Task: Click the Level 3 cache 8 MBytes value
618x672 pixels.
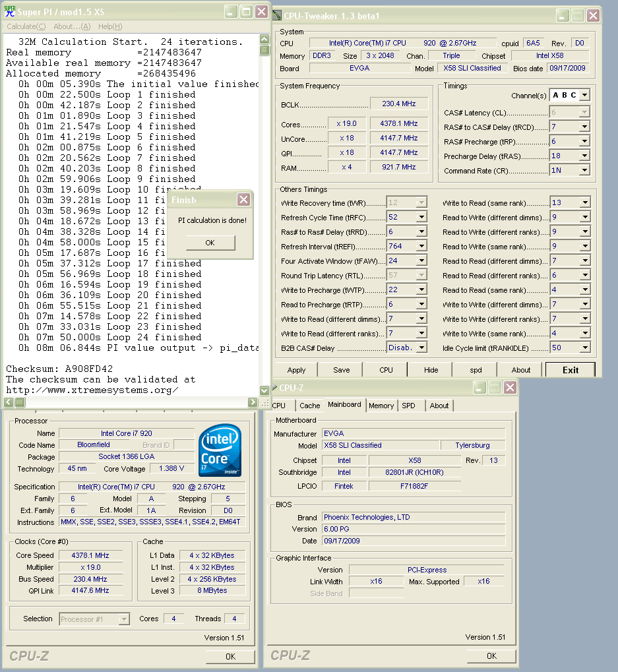Action: tap(212, 590)
